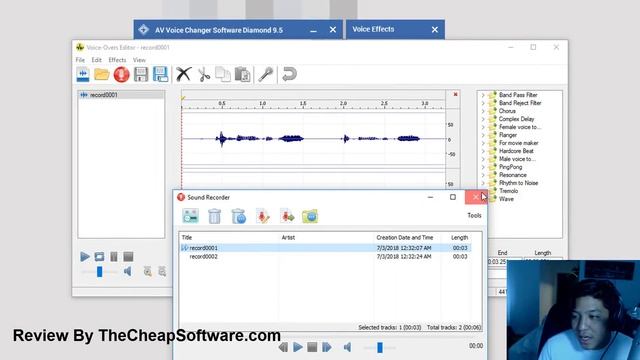Cut selection using the scissors icon
Viewport: 640px width, 360px height.
coord(204,75)
